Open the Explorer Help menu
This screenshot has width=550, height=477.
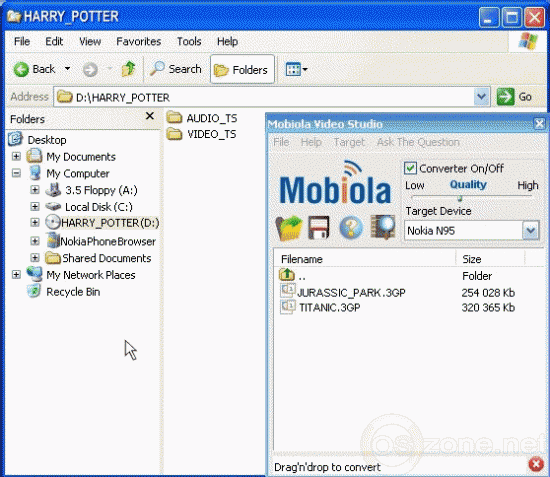pyautogui.click(x=227, y=41)
